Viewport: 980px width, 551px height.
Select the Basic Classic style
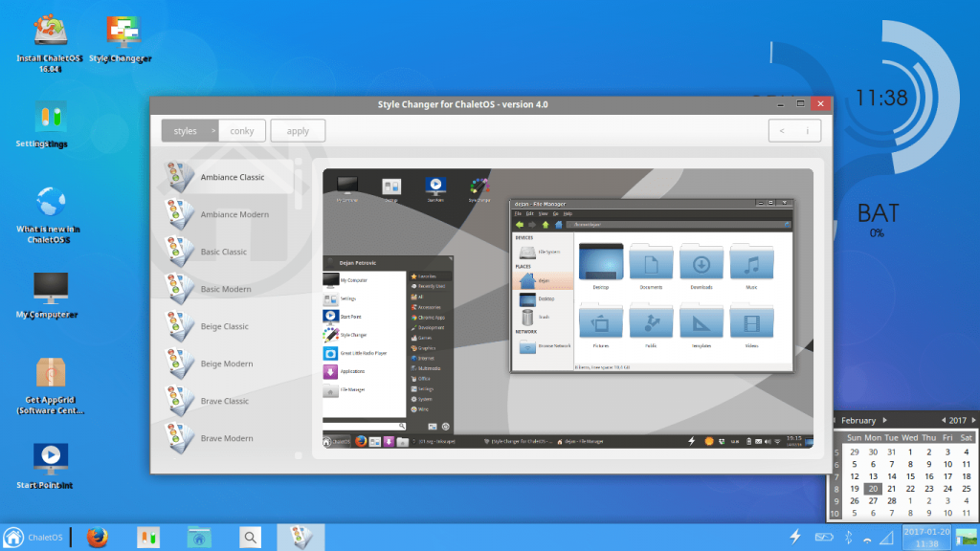tap(228, 252)
